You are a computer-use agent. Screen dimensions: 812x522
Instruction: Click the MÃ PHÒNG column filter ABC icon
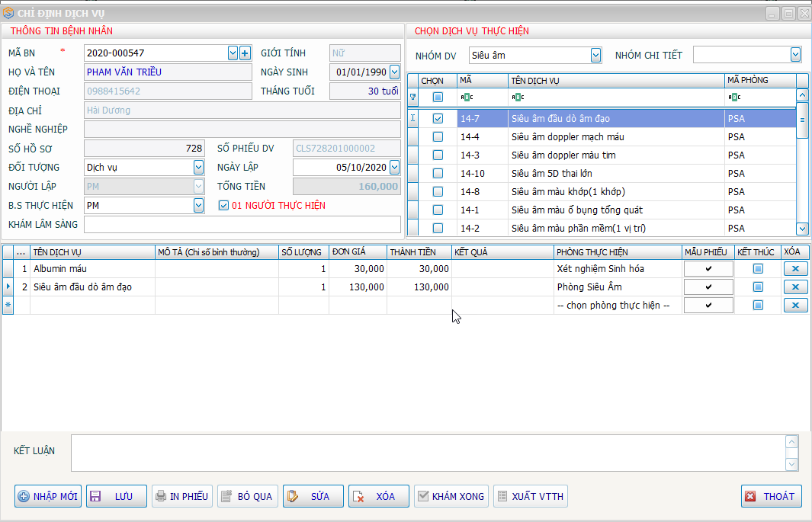734,97
